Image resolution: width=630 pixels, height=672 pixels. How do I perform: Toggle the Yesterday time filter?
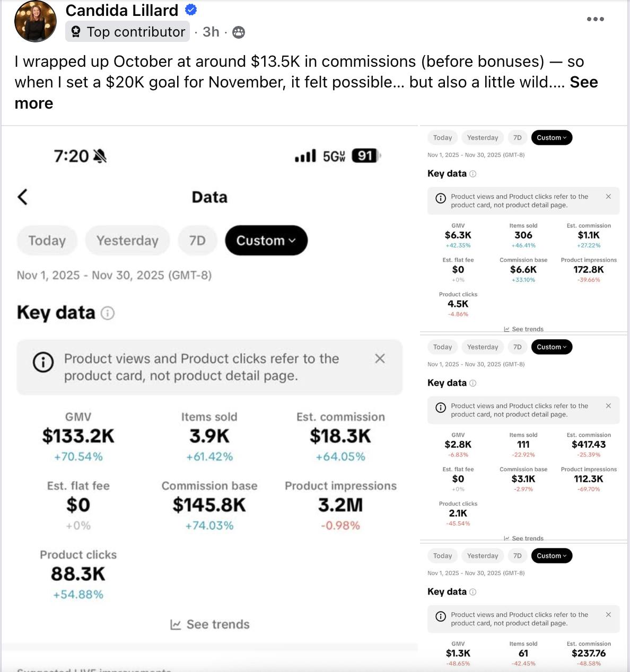click(127, 240)
